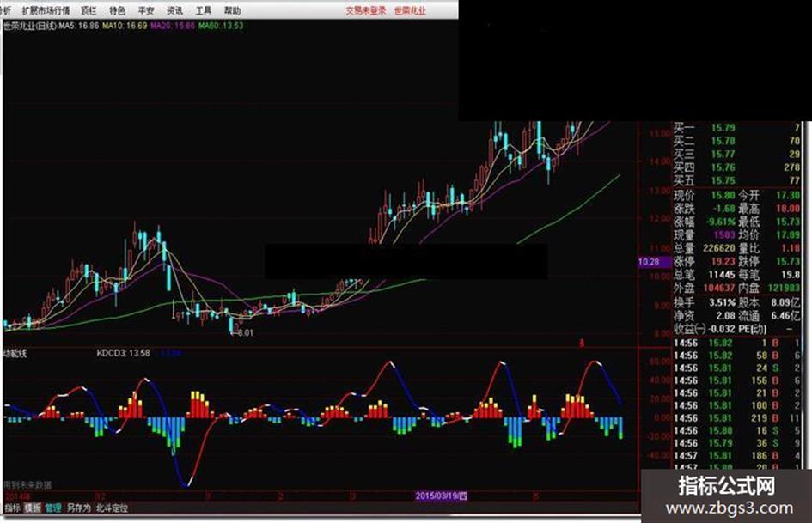Screen dimensions: 812x523
Task: Click the 现价 value 15.80
Action: point(723,195)
